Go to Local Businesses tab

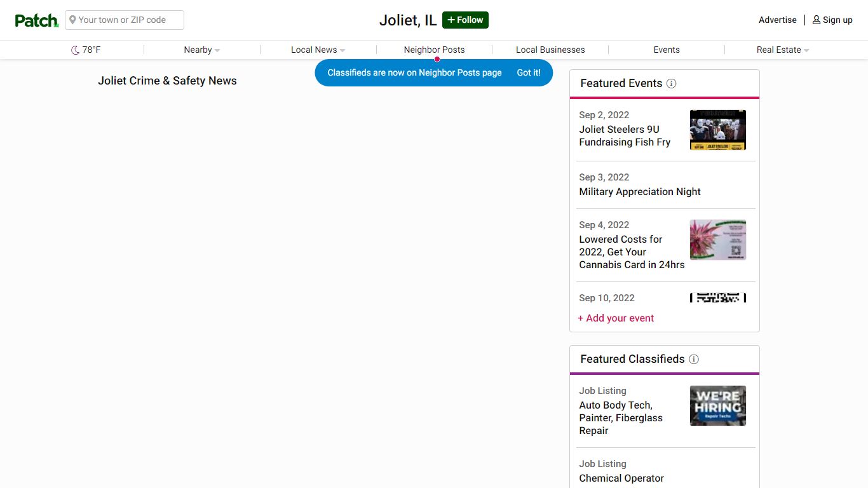pos(550,50)
